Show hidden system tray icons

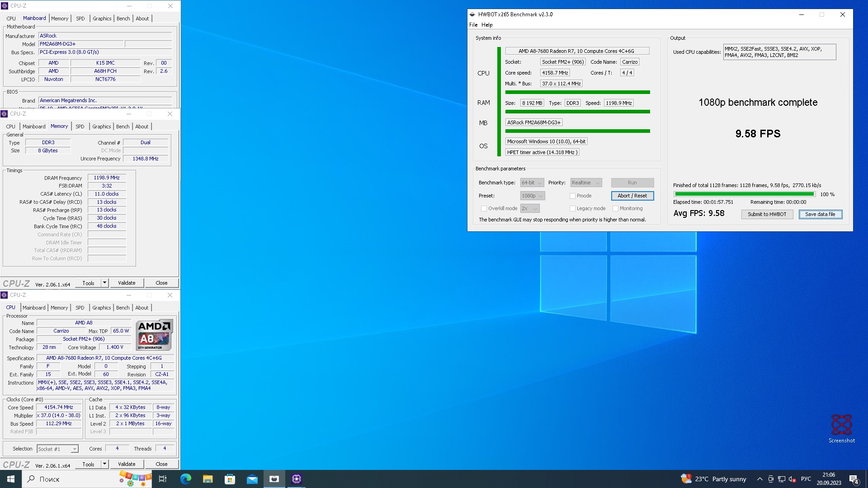(759, 479)
